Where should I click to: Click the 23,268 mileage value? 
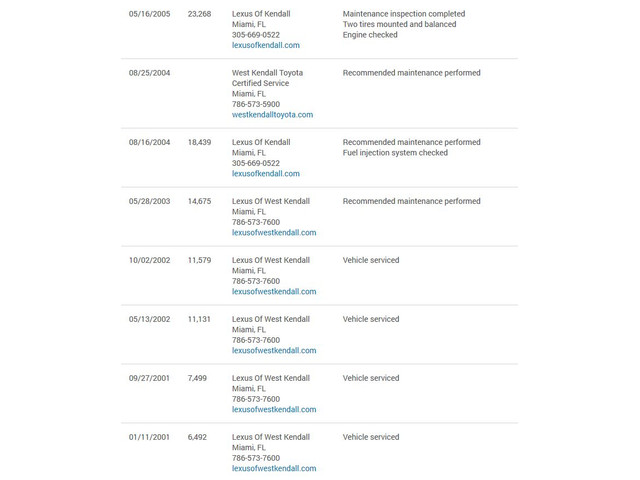coord(199,14)
